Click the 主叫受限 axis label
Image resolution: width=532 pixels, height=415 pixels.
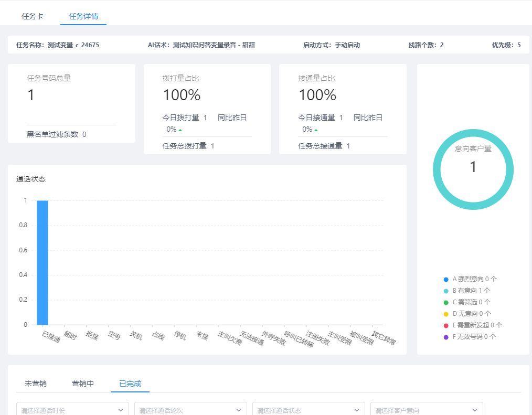point(340,338)
